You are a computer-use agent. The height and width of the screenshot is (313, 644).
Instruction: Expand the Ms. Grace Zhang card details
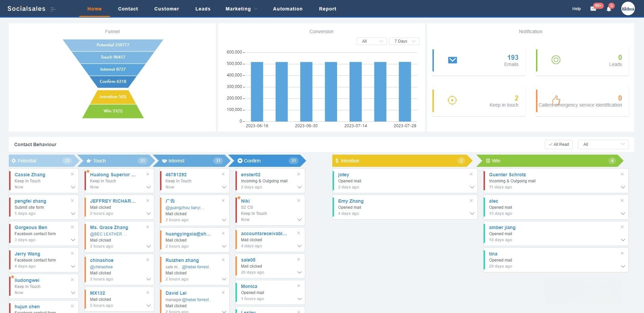[x=149, y=246]
